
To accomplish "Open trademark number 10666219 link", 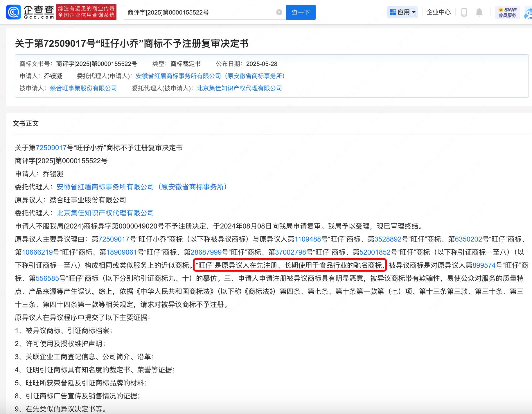I will [x=37, y=252].
